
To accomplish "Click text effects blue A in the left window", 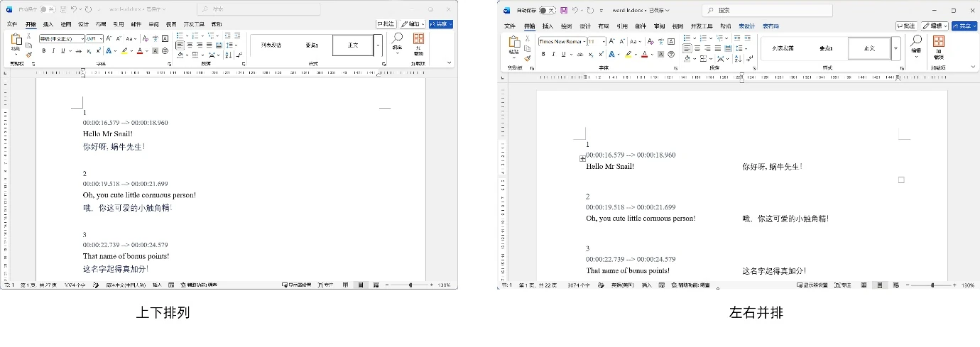I will pos(109,51).
